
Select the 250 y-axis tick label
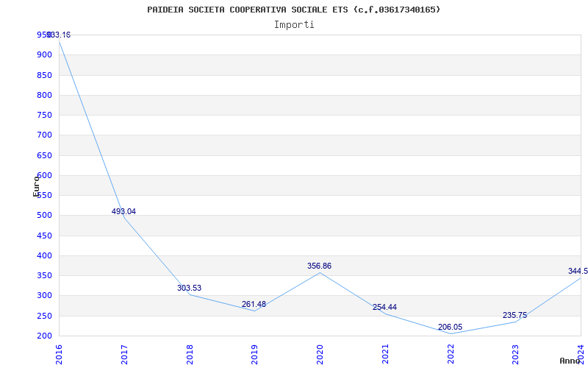pos(44,316)
